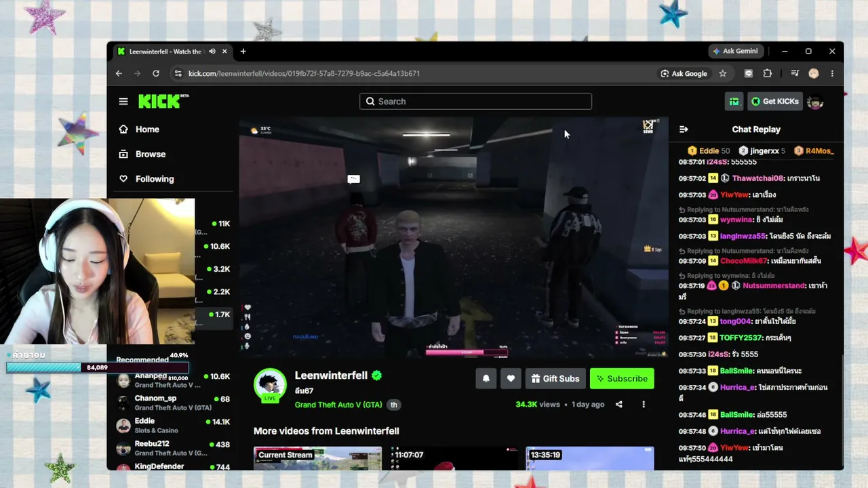Open the 11:07:07 video thumbnail

[x=454, y=459]
